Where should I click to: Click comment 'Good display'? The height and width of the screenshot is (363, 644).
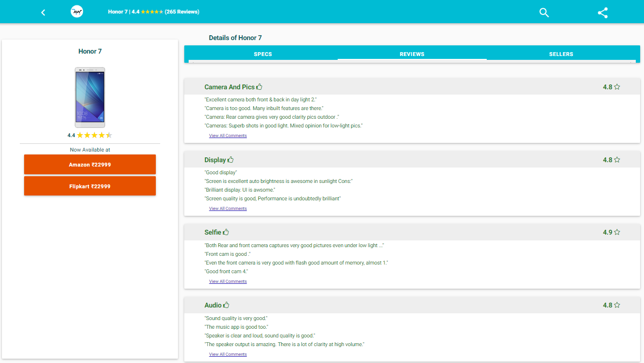221,172
